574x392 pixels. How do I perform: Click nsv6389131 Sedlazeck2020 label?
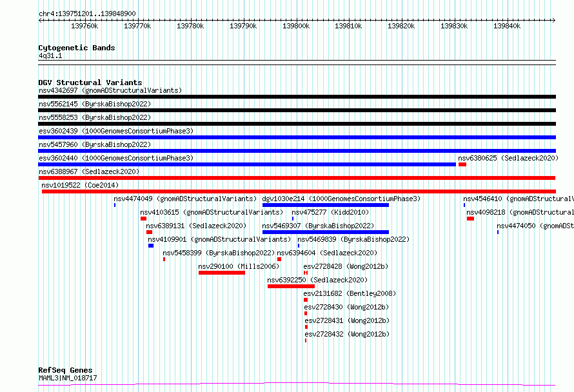click(x=196, y=226)
